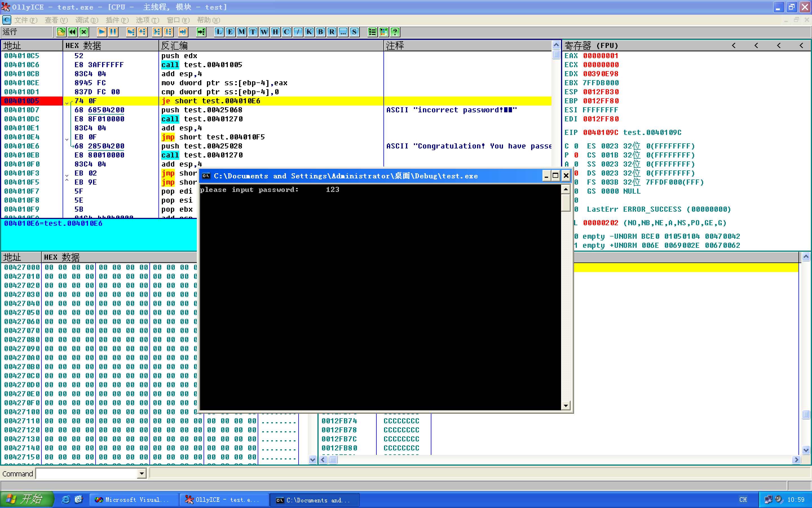The image size is (812, 508).
Task: Pause execution with the pause icon
Action: point(113,32)
